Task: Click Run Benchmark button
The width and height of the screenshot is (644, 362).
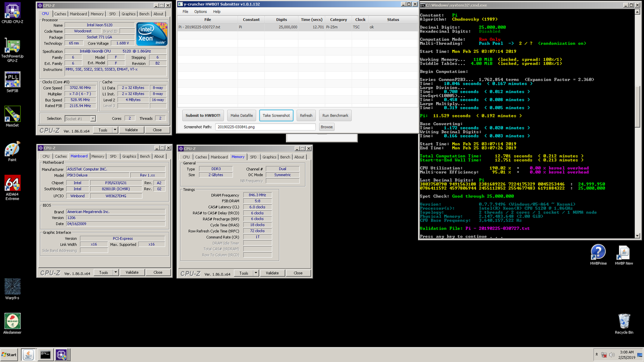Action: (335, 115)
